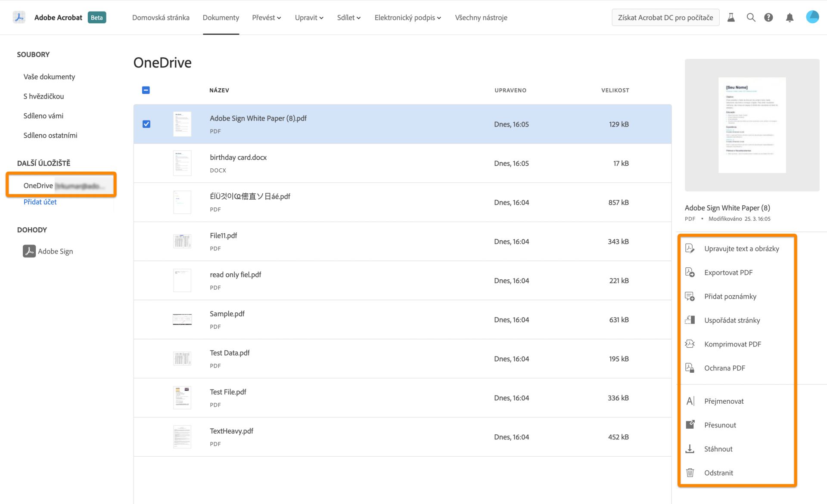Viewport: 827px width, 504px height.
Task: Click the Adobe Acrobat logo icon
Action: [19, 17]
